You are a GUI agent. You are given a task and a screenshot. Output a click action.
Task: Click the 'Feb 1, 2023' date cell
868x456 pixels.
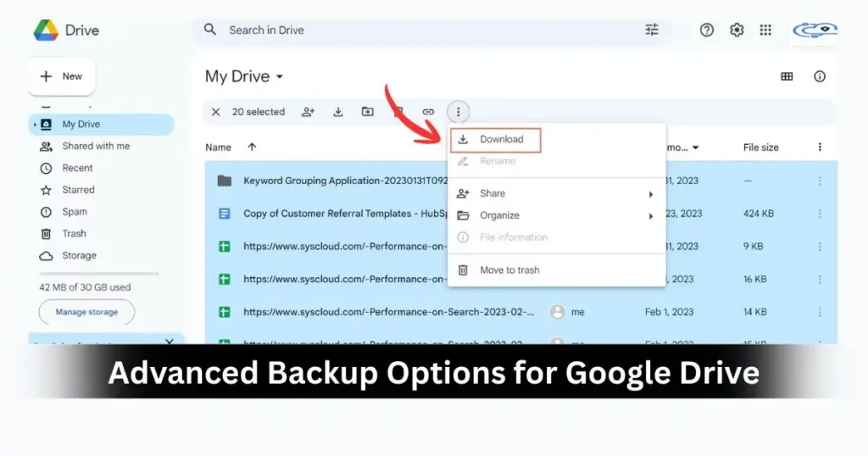tap(669, 312)
